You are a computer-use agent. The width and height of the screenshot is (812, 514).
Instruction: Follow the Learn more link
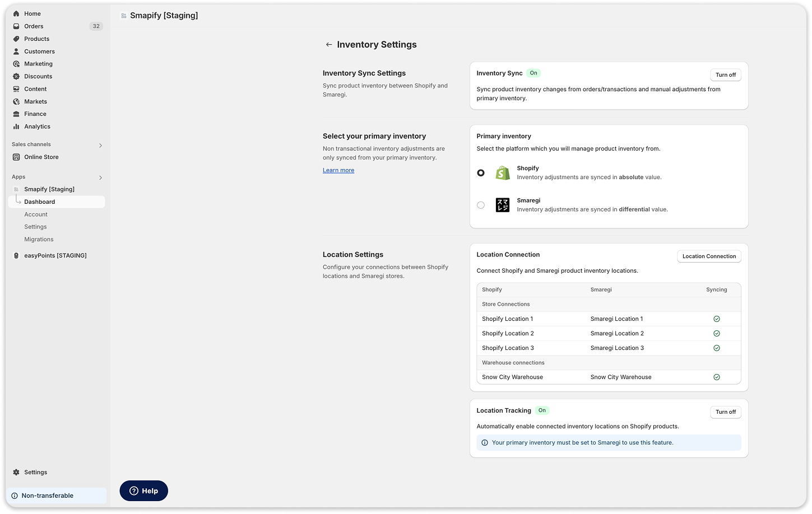coord(338,170)
